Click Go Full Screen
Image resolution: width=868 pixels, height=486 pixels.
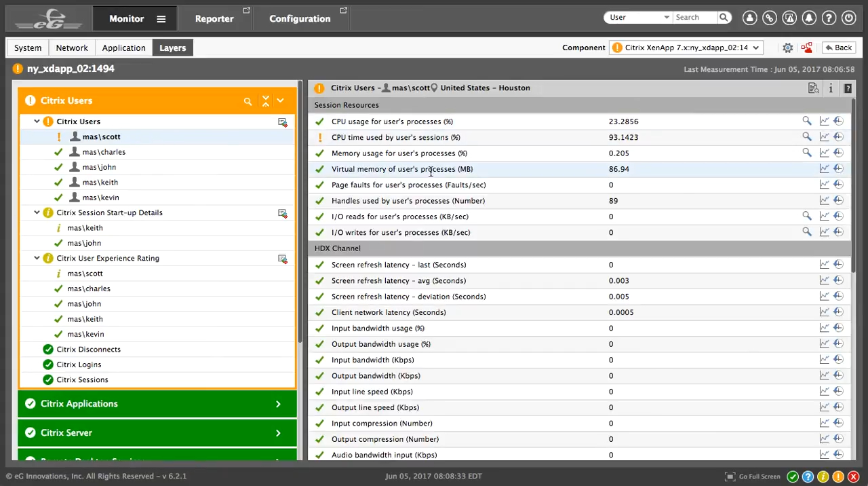(x=753, y=476)
